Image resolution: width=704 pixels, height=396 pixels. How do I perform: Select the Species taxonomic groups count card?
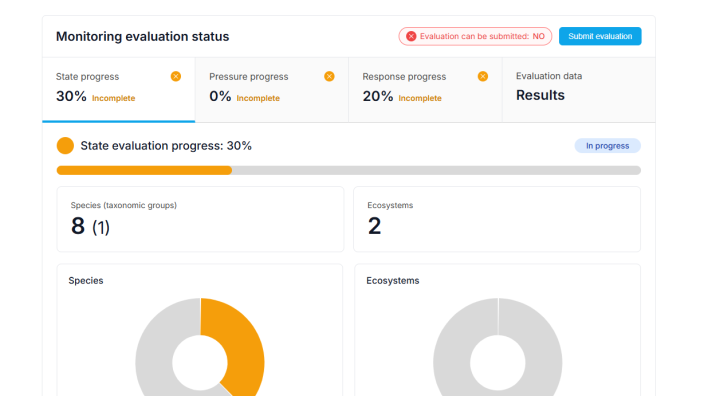(200, 219)
